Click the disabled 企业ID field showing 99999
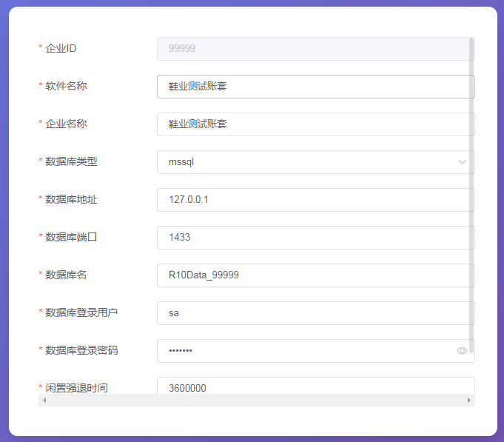 [311, 49]
